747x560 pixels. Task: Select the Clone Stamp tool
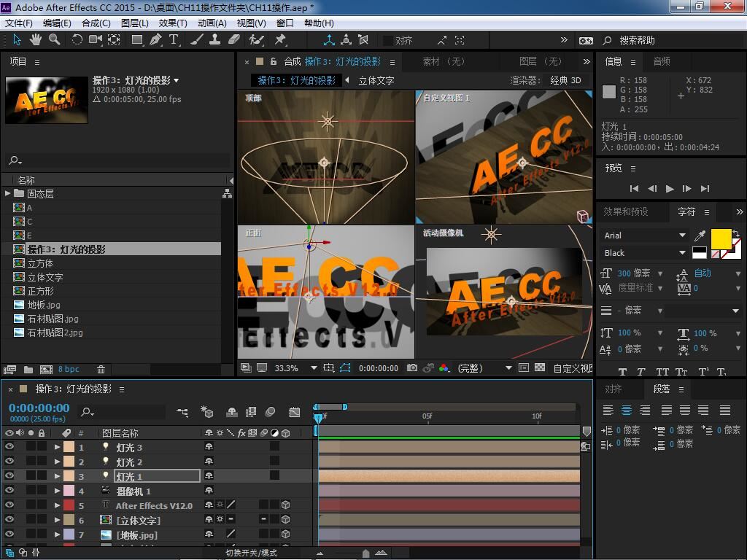tap(214, 40)
